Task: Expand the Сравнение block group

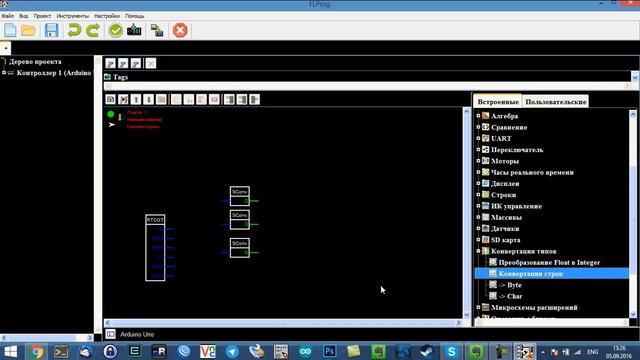Action: [478, 127]
